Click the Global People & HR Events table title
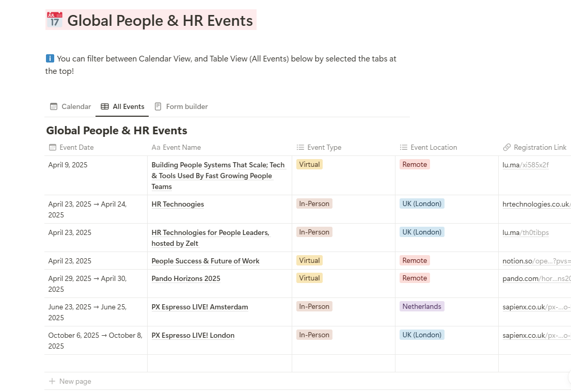Viewport: 571px width, 392px height. [x=117, y=130]
